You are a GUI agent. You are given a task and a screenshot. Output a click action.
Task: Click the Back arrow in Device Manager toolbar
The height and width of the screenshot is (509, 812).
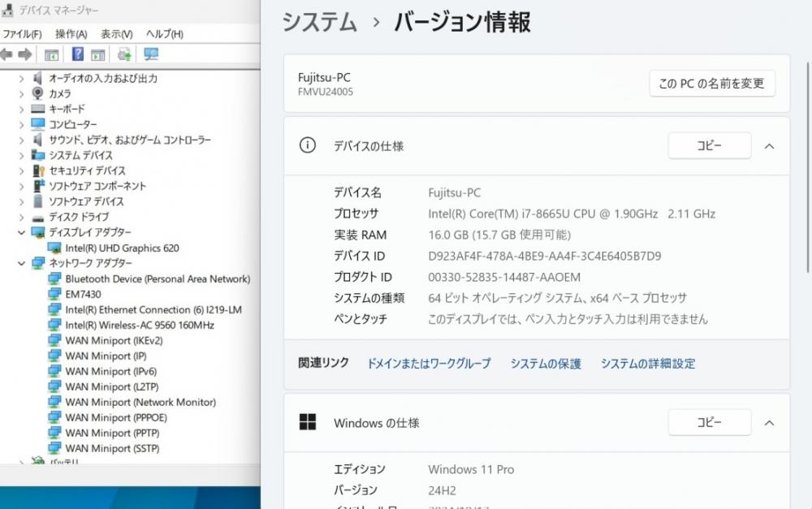click(6, 54)
